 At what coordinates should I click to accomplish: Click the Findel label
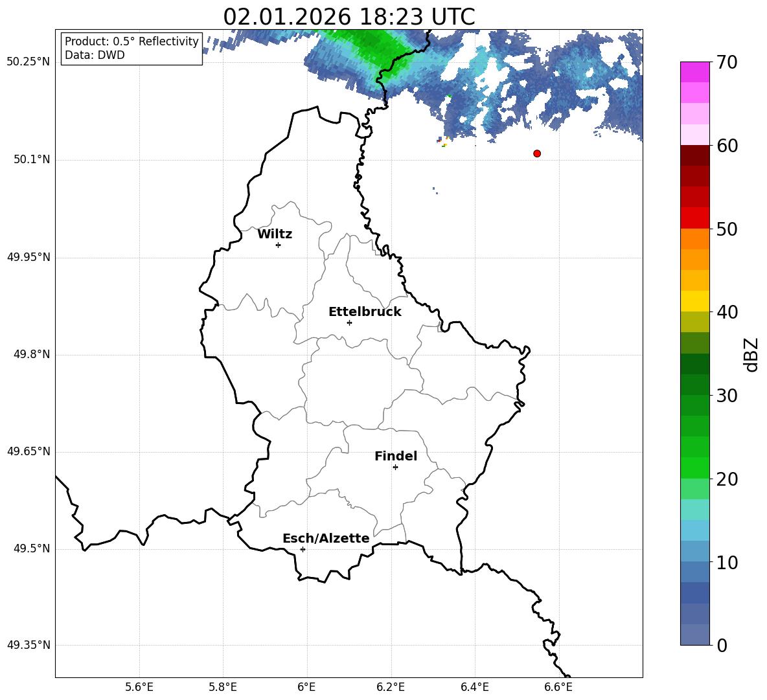pos(396,456)
